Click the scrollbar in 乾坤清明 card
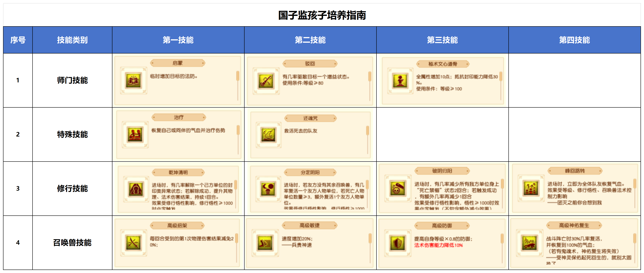 click(x=235, y=185)
